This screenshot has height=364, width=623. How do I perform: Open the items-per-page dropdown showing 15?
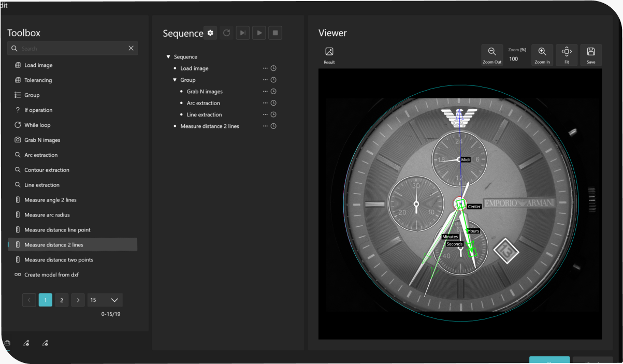tap(105, 300)
